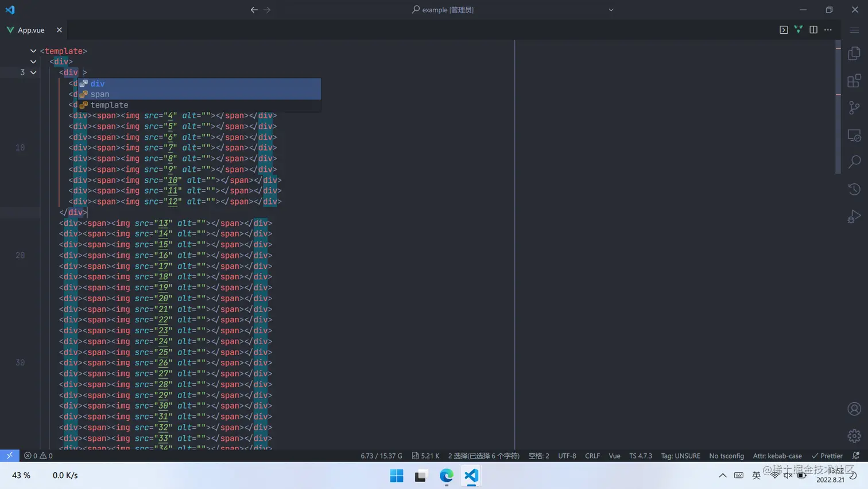Screen dimensions: 868x489
Task: Open the Extensions view icon
Action: coord(854,80)
